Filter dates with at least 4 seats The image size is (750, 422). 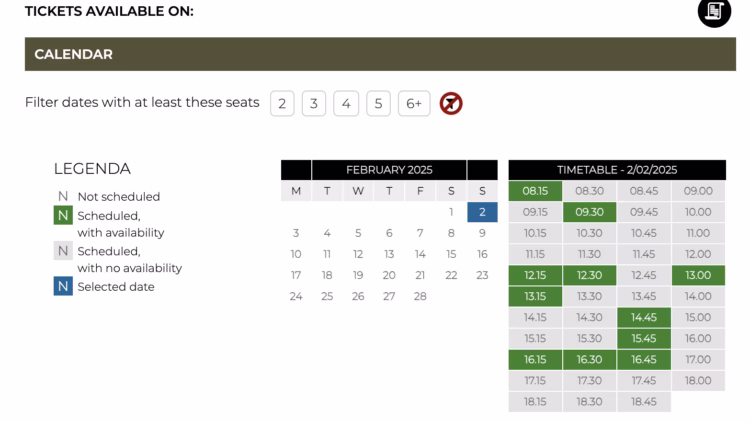(x=346, y=103)
